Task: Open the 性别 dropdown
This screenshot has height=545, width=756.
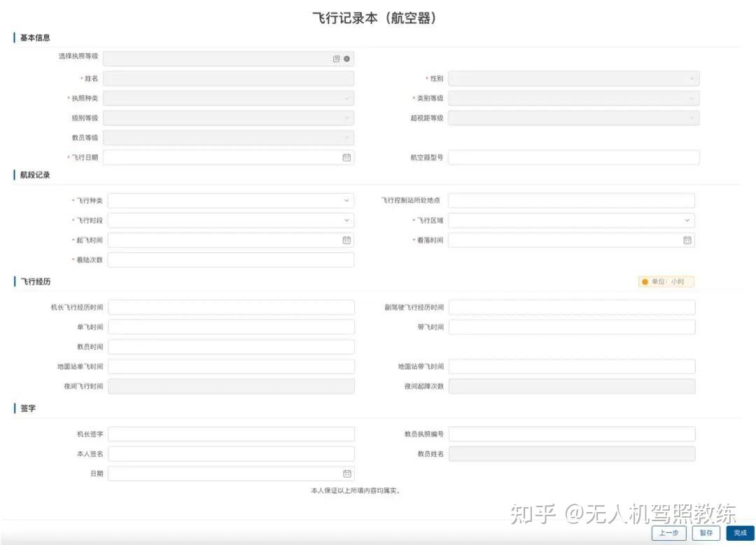Action: coord(692,78)
